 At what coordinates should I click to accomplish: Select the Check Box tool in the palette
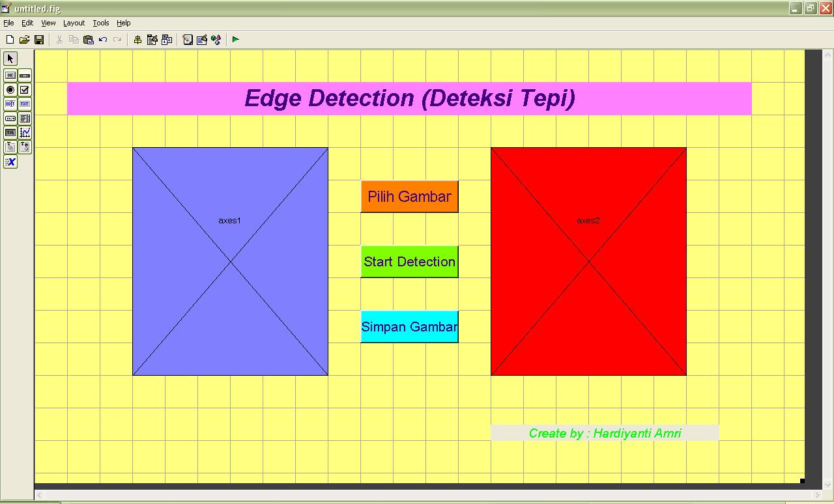pos(24,90)
